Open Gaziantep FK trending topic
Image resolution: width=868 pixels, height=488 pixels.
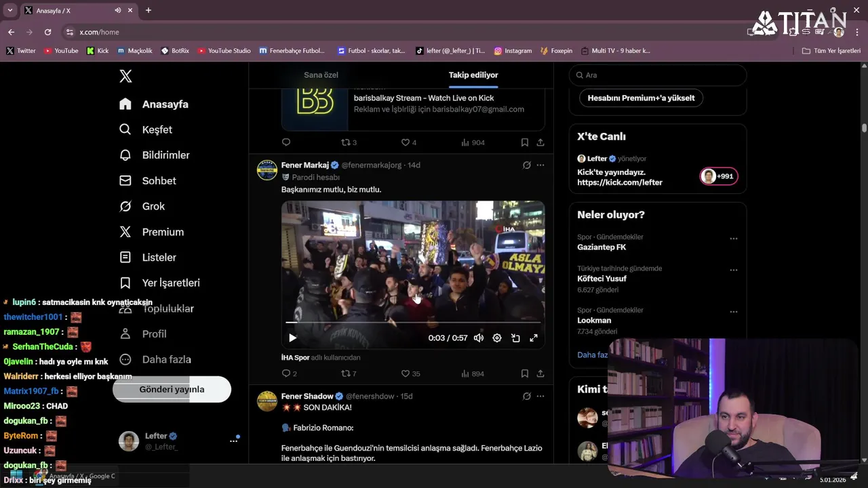point(601,247)
